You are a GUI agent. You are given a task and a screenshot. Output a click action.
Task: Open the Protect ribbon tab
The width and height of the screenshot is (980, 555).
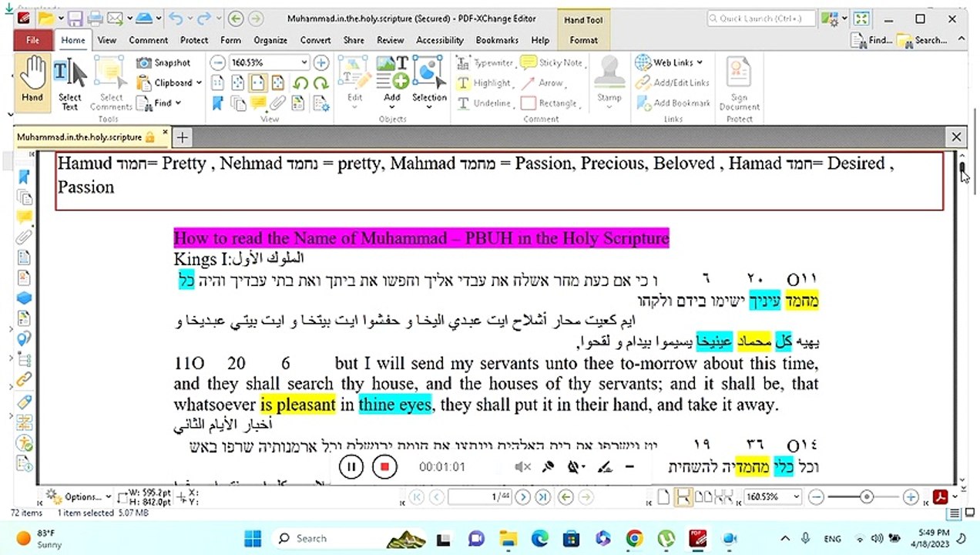click(x=194, y=40)
